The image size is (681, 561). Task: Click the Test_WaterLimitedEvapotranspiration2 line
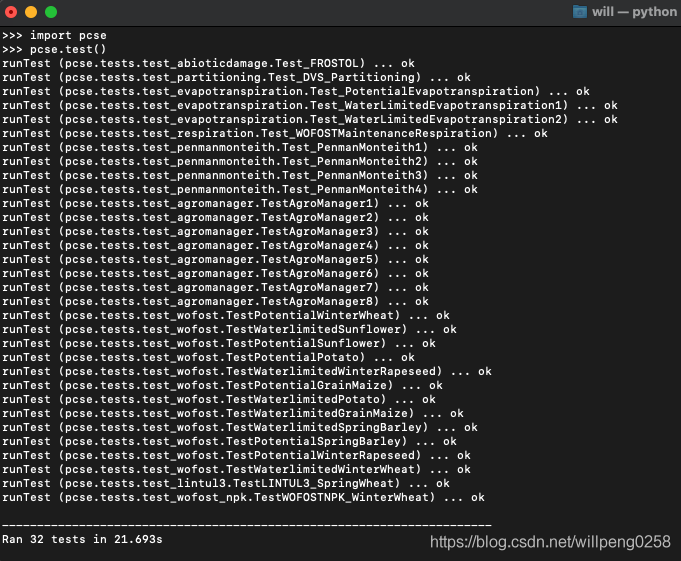(x=310, y=119)
